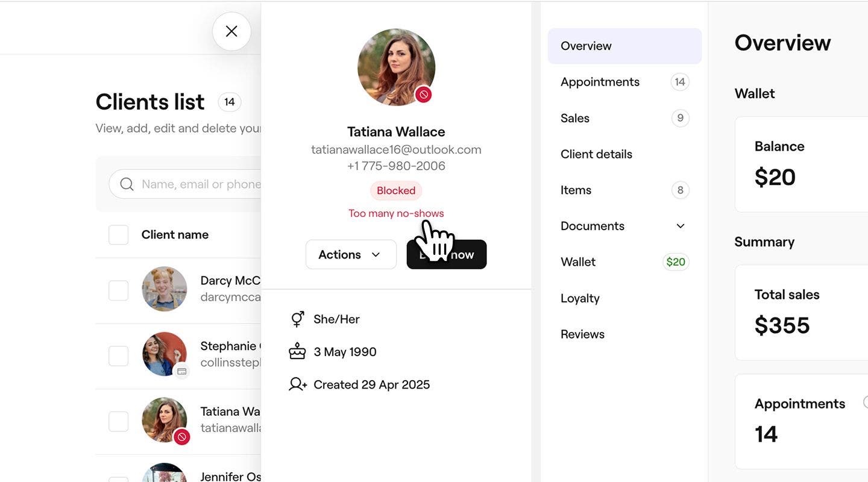Click the search magnifier icon
The height and width of the screenshot is (482, 868).
pos(127,184)
